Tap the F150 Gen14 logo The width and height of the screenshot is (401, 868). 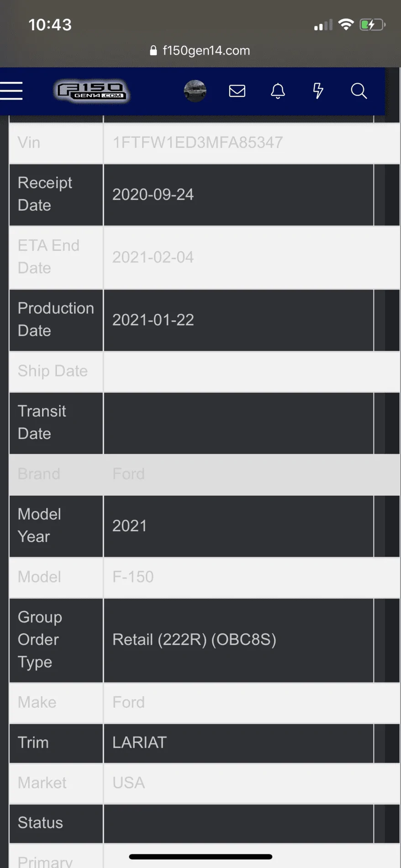click(x=92, y=91)
